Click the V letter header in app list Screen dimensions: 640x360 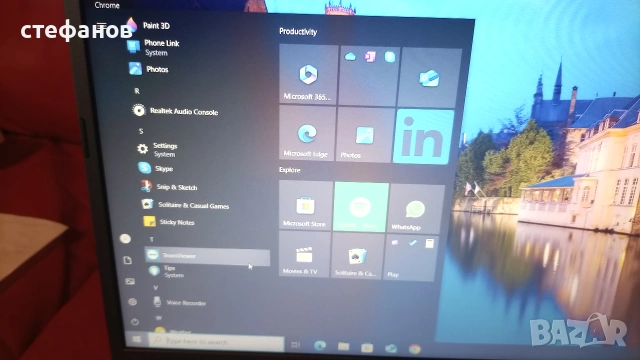click(156, 287)
